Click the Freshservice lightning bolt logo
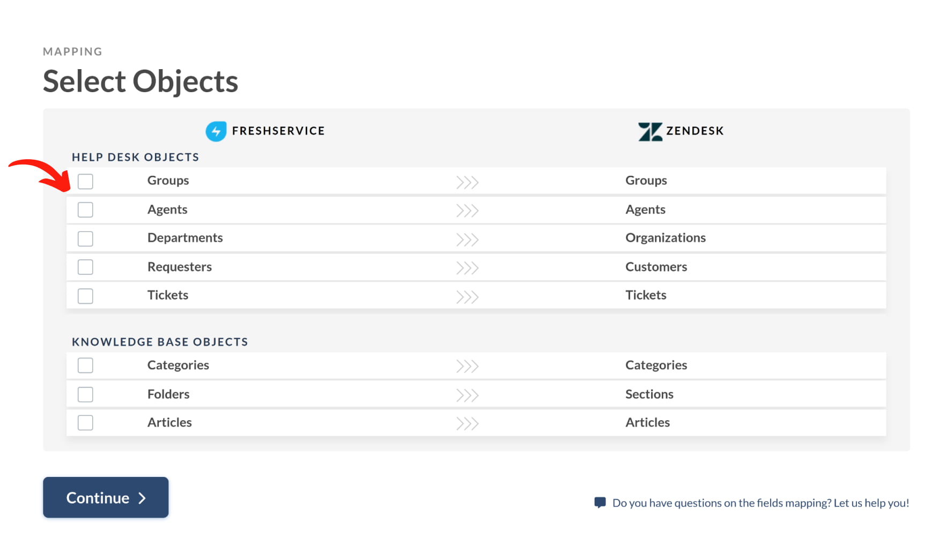The width and height of the screenshot is (946, 560). (x=216, y=131)
